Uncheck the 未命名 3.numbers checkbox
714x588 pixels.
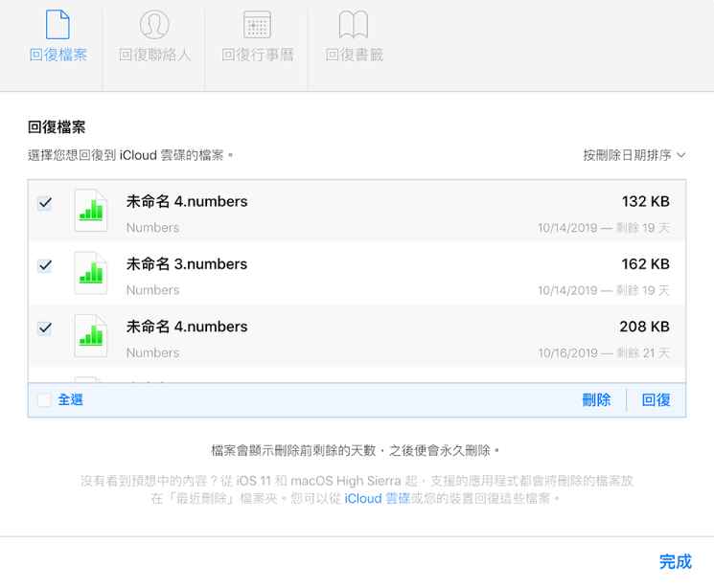45,265
